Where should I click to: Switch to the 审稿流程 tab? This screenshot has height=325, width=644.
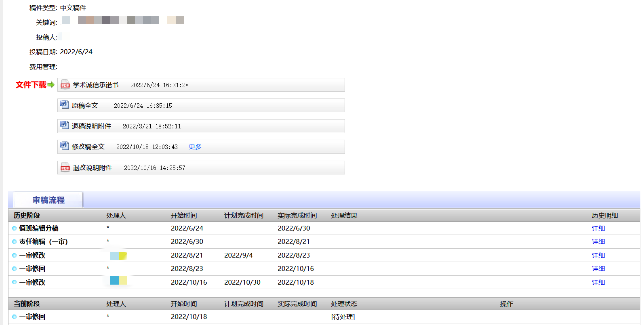48,200
